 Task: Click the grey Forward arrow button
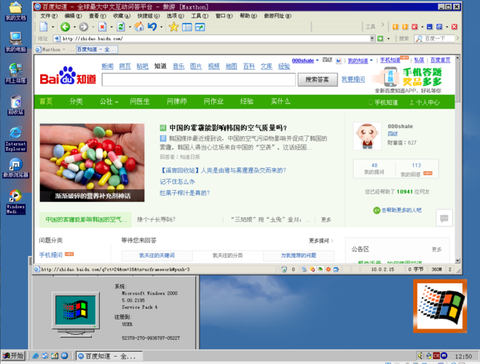tap(84, 27)
